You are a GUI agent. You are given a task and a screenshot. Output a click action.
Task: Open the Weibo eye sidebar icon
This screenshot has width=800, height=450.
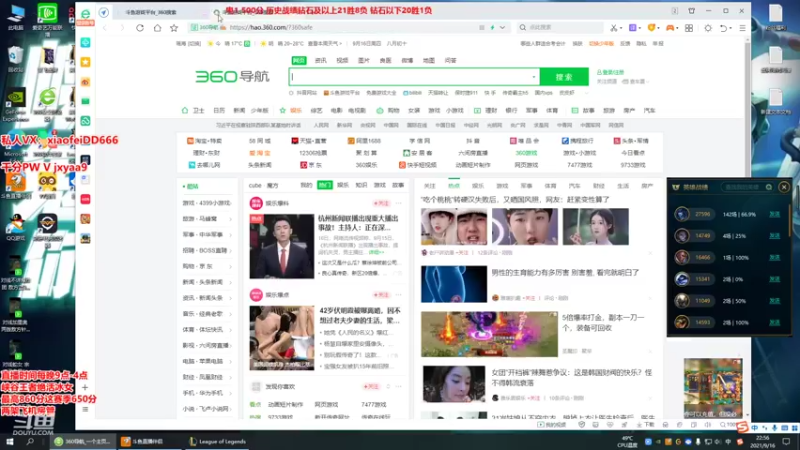(x=85, y=82)
